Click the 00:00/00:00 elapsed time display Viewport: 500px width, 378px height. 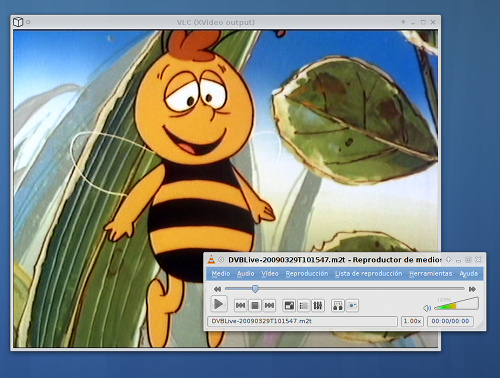click(x=450, y=321)
